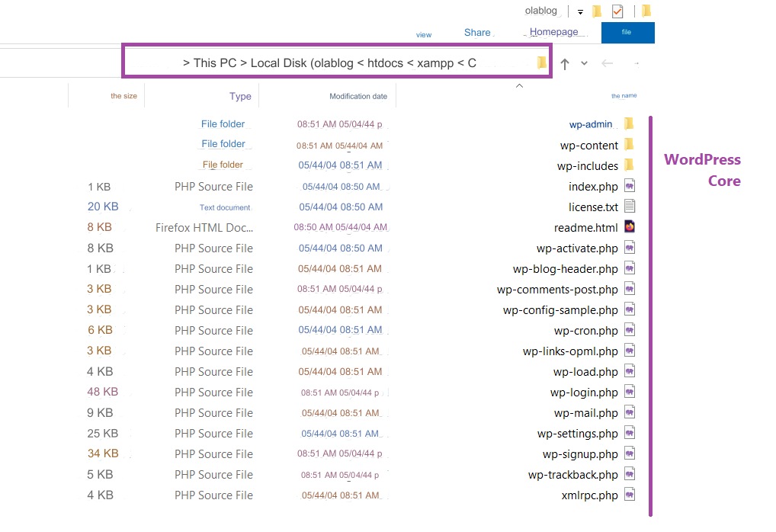The height and width of the screenshot is (532, 776).
Task: Sort by Modification date column header
Action: point(358,96)
